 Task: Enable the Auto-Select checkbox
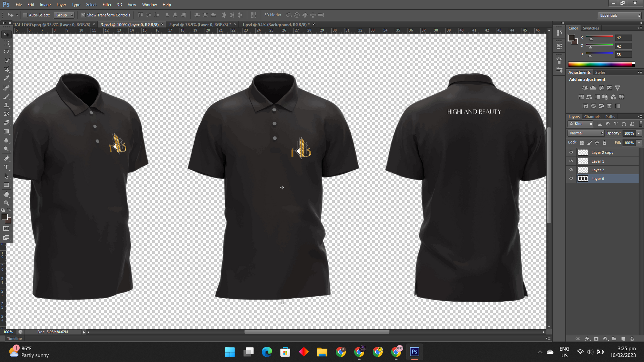click(25, 15)
